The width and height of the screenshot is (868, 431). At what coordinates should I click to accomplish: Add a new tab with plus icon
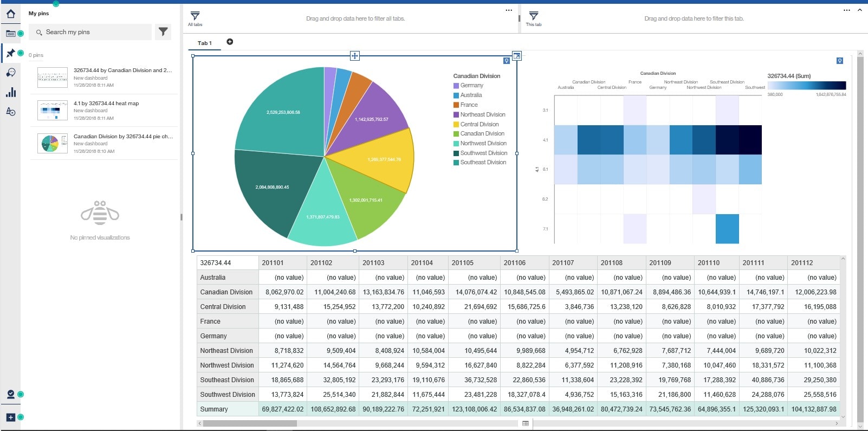[x=230, y=42]
